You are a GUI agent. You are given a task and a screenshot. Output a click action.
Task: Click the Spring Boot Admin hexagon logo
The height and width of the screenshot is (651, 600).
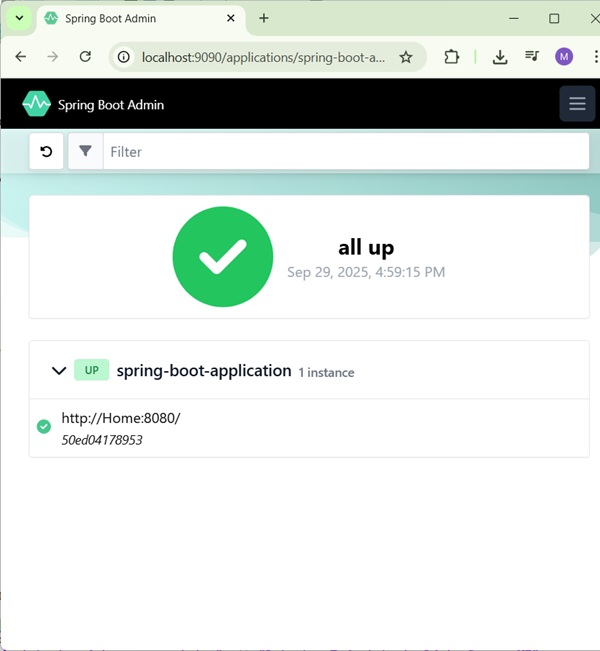tap(37, 104)
